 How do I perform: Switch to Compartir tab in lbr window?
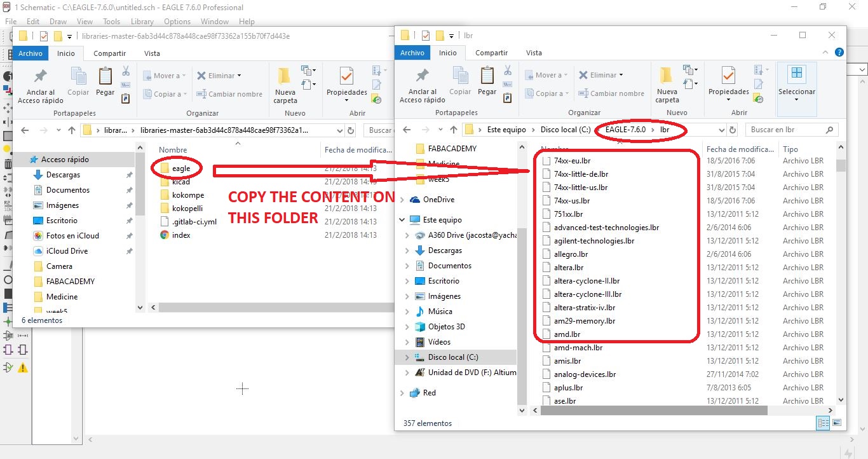491,53
